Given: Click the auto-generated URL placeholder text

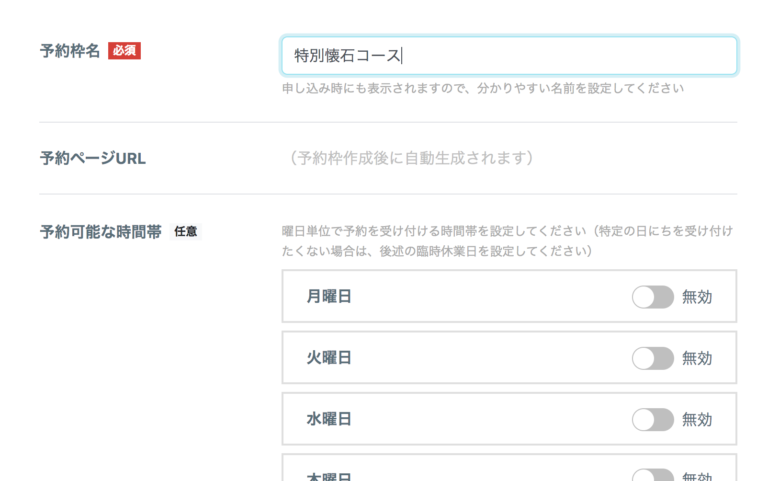Looking at the screenshot, I should [411, 158].
